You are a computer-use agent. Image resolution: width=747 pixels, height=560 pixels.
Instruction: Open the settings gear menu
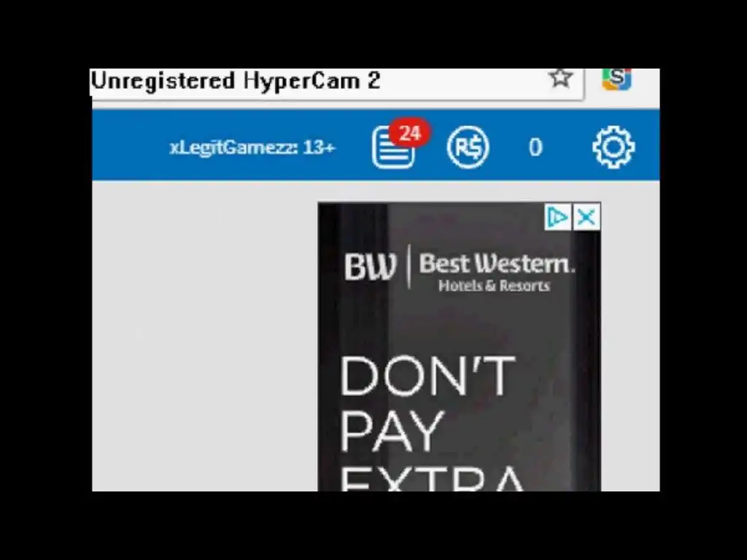[x=614, y=147]
